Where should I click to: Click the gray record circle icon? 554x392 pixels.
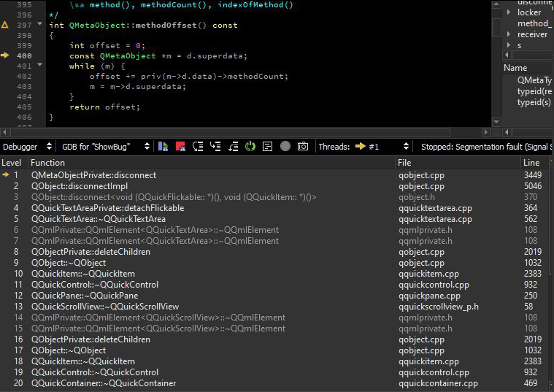click(285, 147)
